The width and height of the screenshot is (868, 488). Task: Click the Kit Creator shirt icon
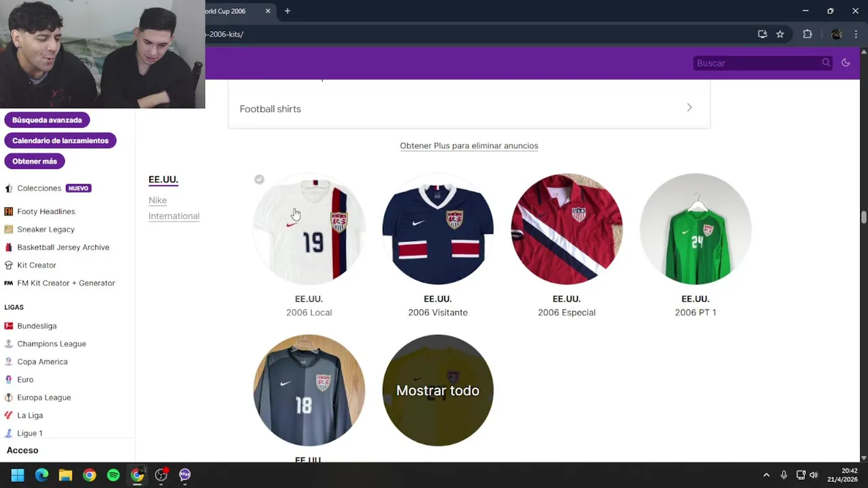point(9,265)
